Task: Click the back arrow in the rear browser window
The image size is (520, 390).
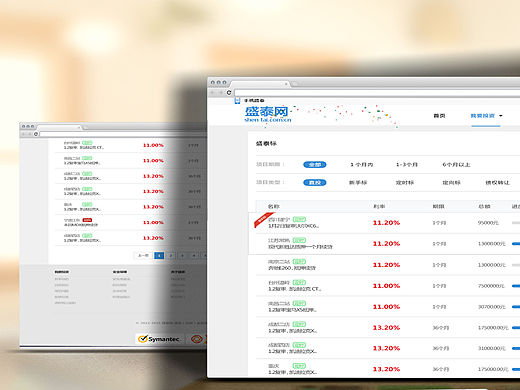Action: coord(24,134)
